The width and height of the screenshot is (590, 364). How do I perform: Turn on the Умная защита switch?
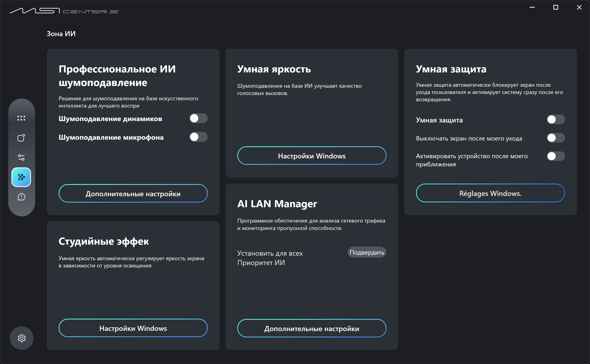(556, 120)
